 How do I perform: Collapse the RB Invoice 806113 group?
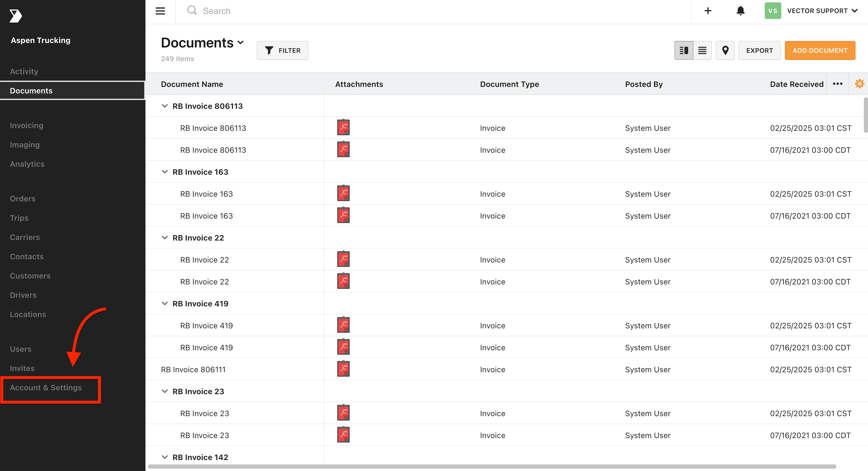[165, 106]
